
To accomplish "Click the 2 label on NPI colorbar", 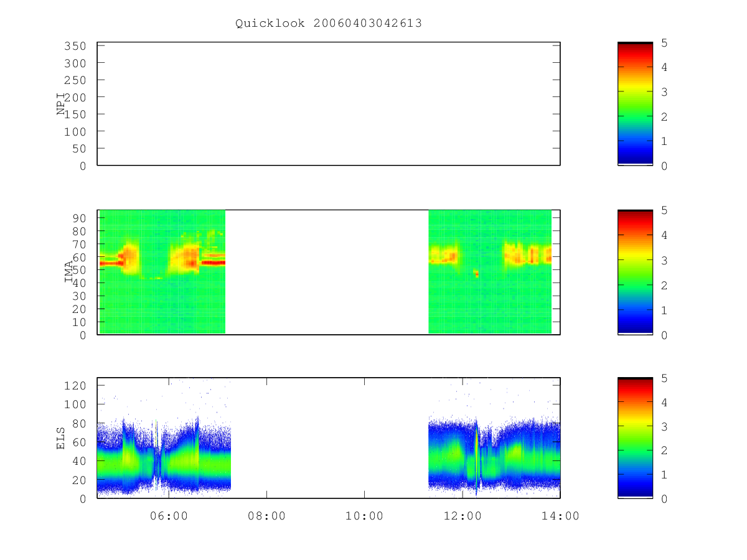I will tap(665, 117).
